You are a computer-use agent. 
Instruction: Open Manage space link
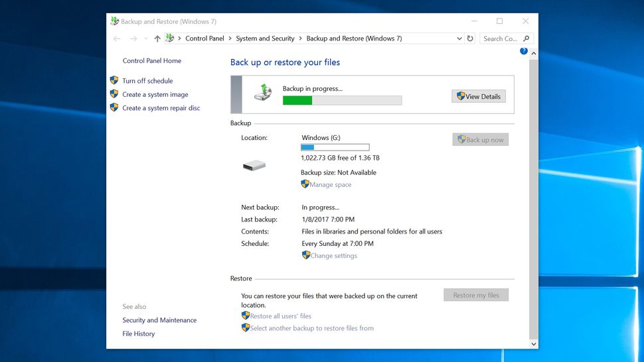[x=330, y=185]
